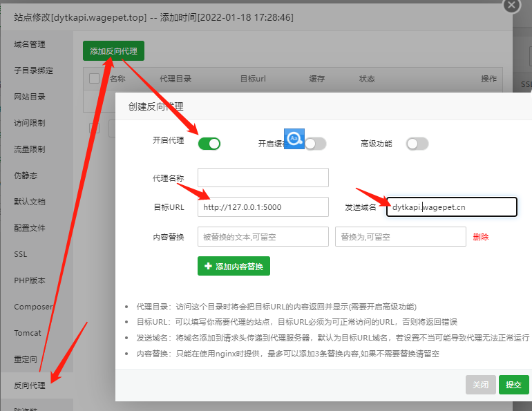Click the send domain input field
Viewport: 532px width, 411px height.
[x=451, y=207]
